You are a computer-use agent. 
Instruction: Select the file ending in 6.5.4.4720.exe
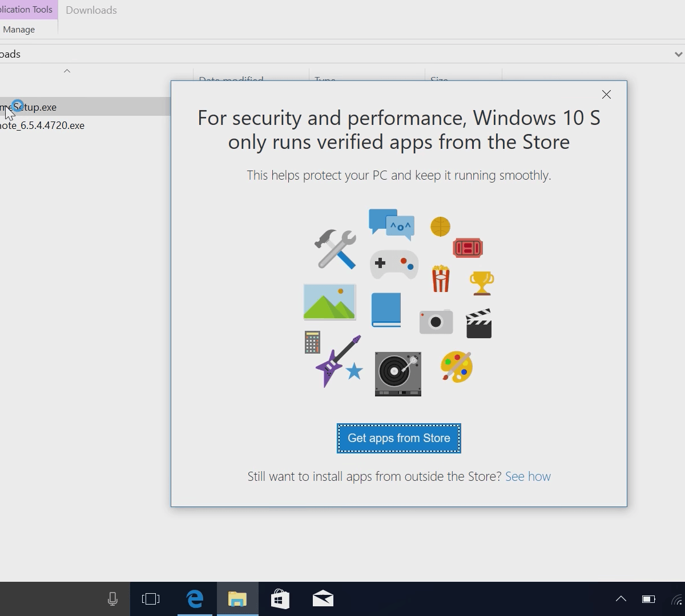click(x=42, y=125)
